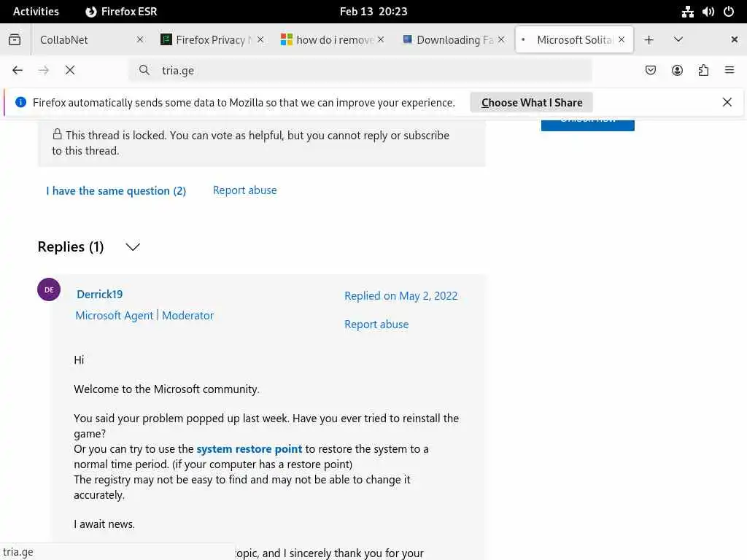Click the Firefox View icon
This screenshot has height=560, width=747.
click(15, 40)
